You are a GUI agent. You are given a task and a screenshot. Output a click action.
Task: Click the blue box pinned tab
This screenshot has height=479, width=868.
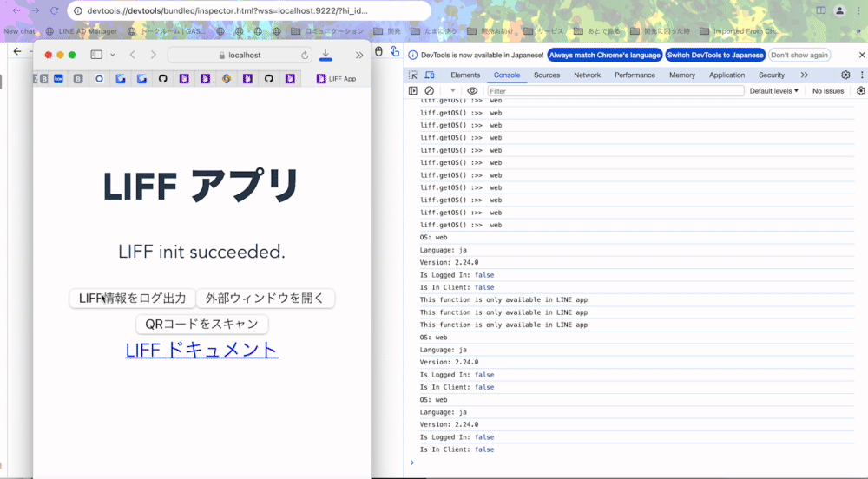coord(58,79)
